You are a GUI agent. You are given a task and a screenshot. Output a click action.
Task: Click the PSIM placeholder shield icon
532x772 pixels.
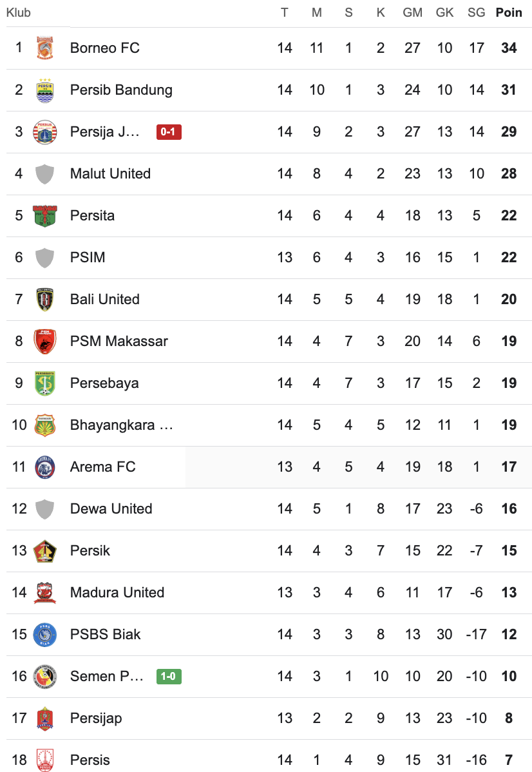pos(44,258)
